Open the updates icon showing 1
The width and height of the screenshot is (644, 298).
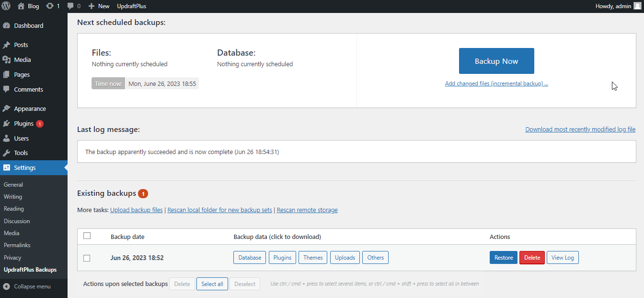click(50, 6)
